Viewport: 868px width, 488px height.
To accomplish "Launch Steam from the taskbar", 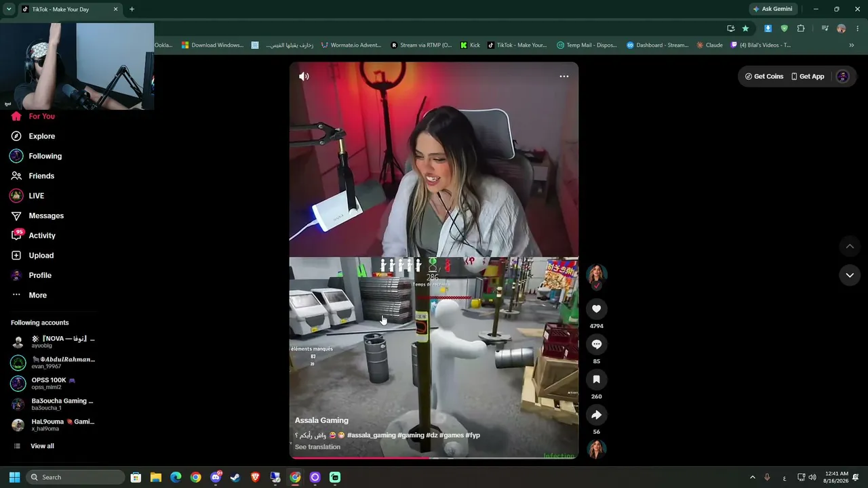I will pos(235,477).
